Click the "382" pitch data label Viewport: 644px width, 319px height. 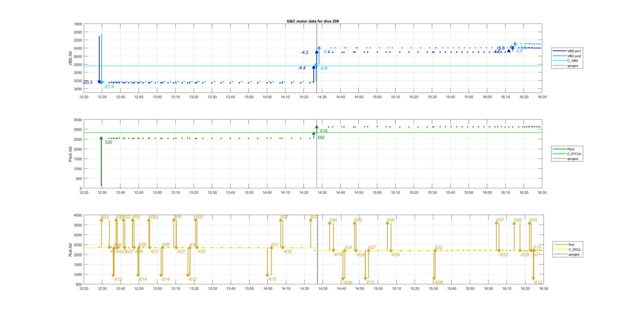click(321, 138)
